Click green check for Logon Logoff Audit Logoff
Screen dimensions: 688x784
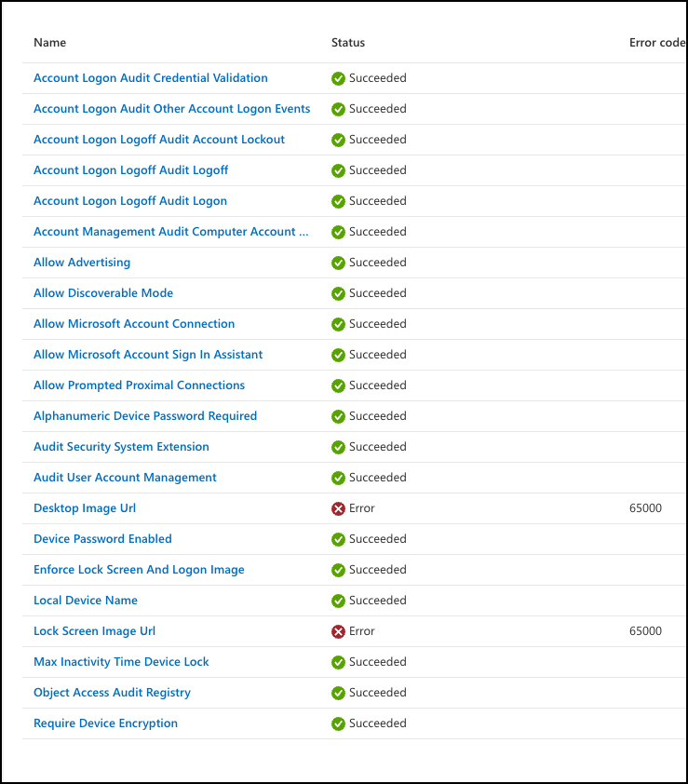[339, 171]
